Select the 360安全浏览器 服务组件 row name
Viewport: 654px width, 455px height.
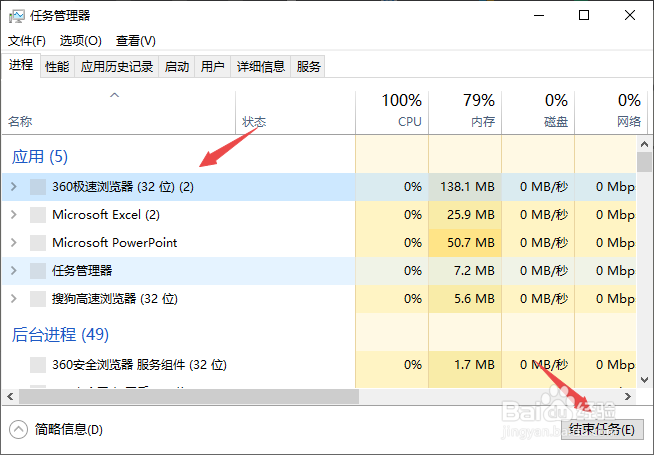(x=139, y=365)
